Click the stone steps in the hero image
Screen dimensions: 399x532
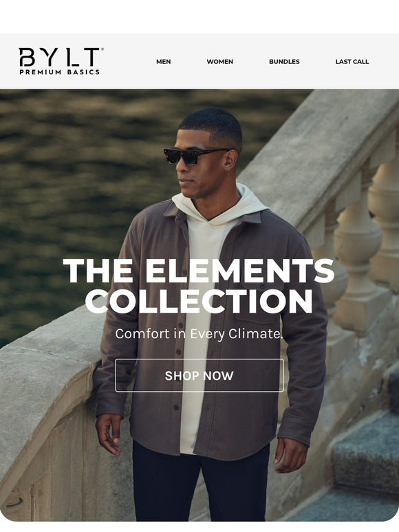[365, 468]
